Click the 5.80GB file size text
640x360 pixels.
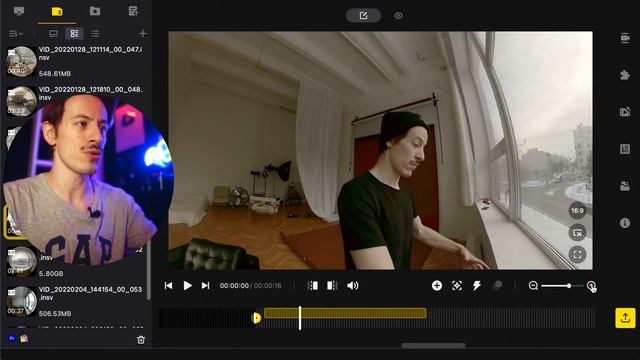[51, 273]
